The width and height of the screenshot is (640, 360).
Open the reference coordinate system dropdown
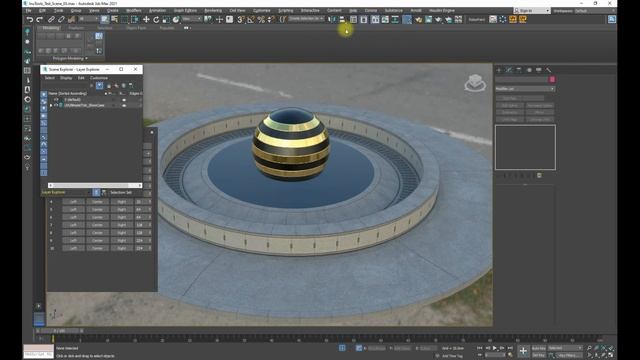pos(191,19)
